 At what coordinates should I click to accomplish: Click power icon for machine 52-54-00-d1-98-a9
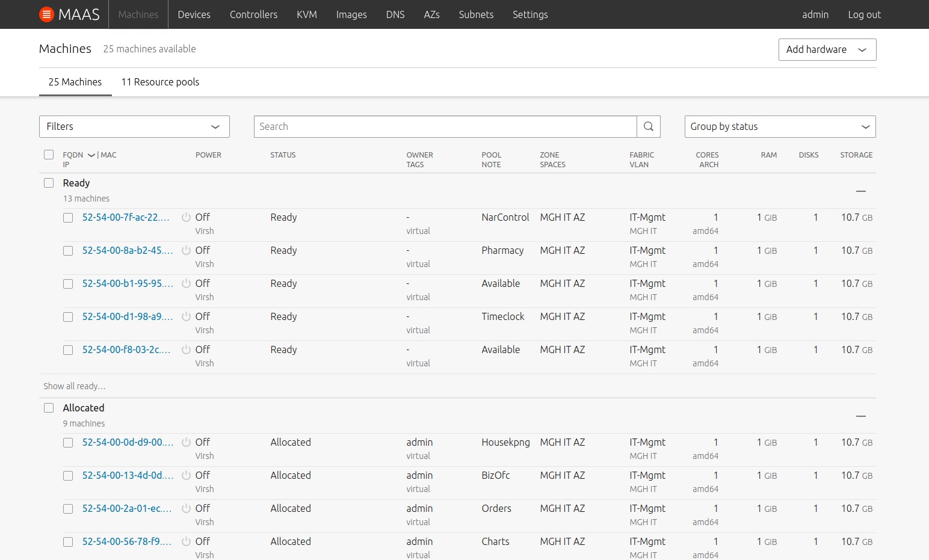[187, 316]
